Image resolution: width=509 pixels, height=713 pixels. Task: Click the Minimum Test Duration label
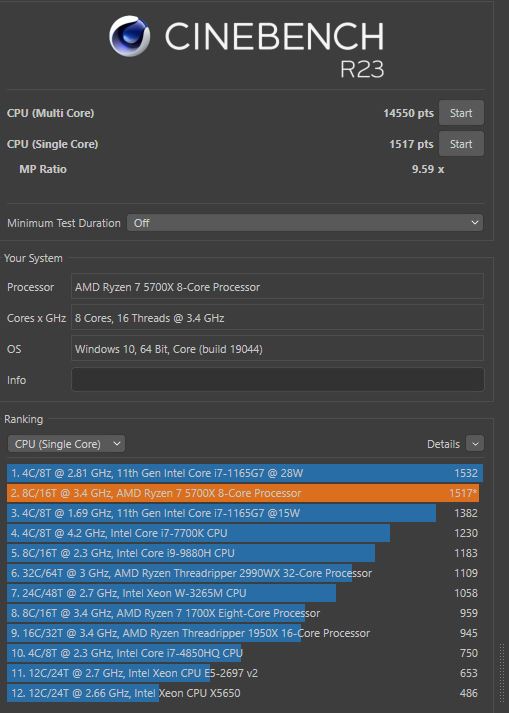click(64, 223)
